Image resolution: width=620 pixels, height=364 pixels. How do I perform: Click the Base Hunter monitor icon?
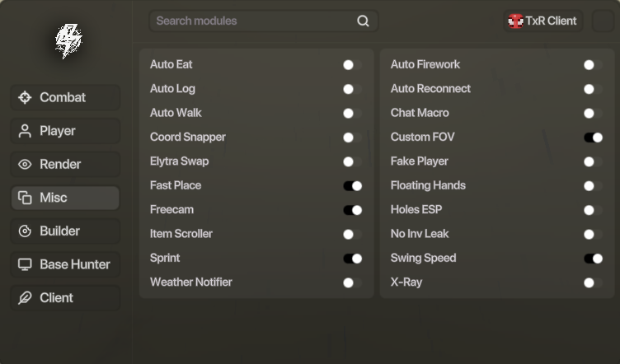point(25,264)
